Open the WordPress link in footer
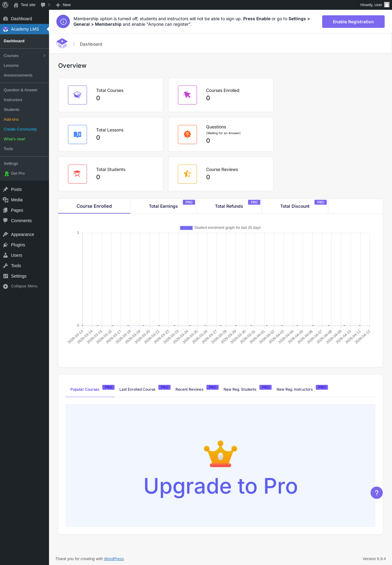Image resolution: width=392 pixels, height=565 pixels. click(x=114, y=559)
